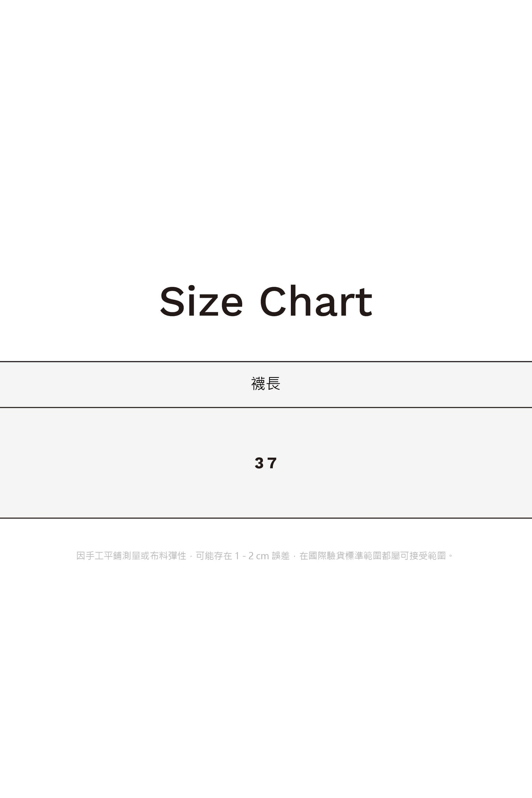The image size is (532, 798).
Task: Click the top border line of the table
Action: 266,362
